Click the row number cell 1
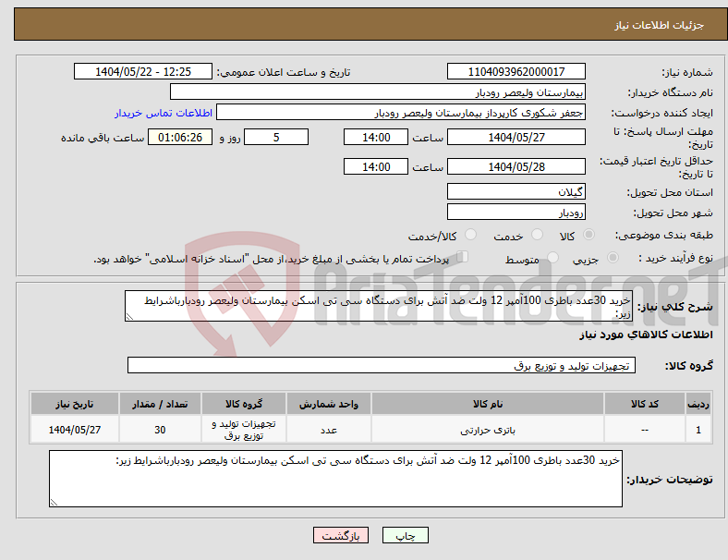This screenshot has height=560, width=728. [x=698, y=430]
